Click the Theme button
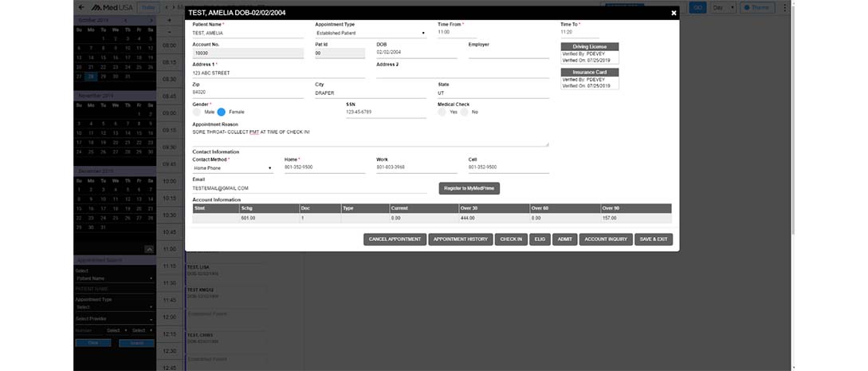Viewport: 868px width, 371px height. tap(757, 7)
